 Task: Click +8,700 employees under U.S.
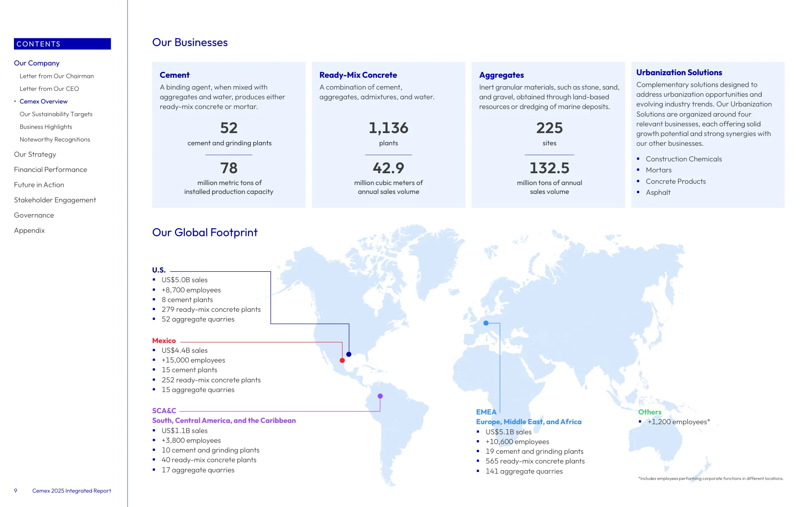pos(191,290)
